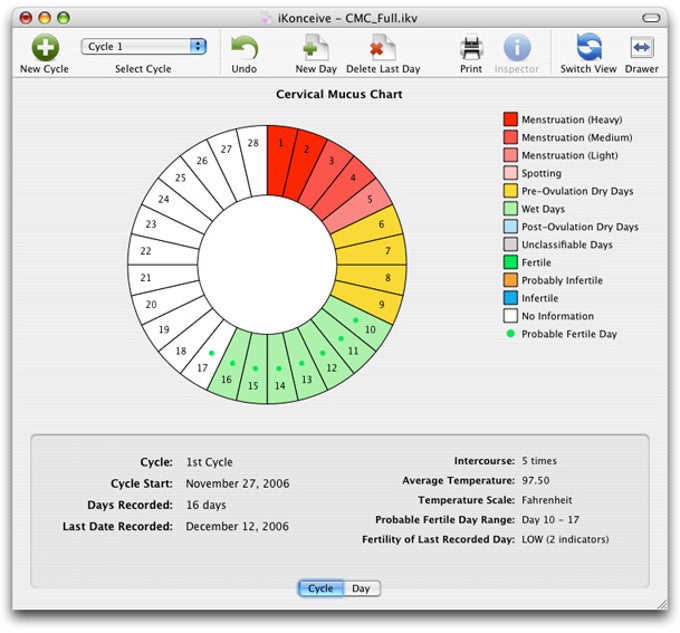Click the Menstruation (Light) legend swatch
The height and width of the screenshot is (633, 680).
(x=510, y=155)
